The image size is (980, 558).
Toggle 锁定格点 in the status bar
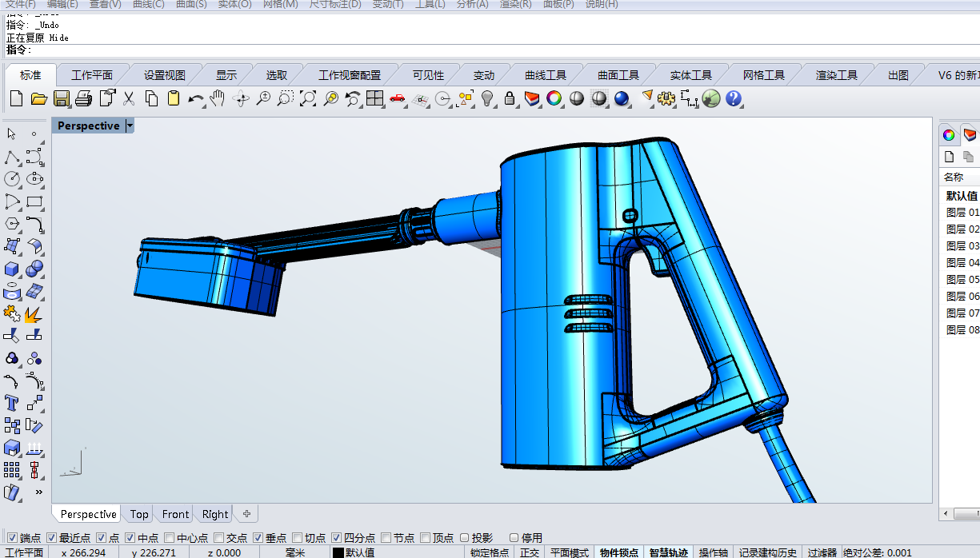[x=489, y=552]
